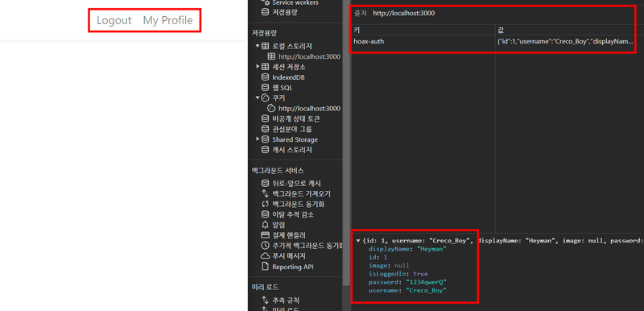Open 캐시 스토리지
The image size is (644, 311).
pyautogui.click(x=292, y=150)
